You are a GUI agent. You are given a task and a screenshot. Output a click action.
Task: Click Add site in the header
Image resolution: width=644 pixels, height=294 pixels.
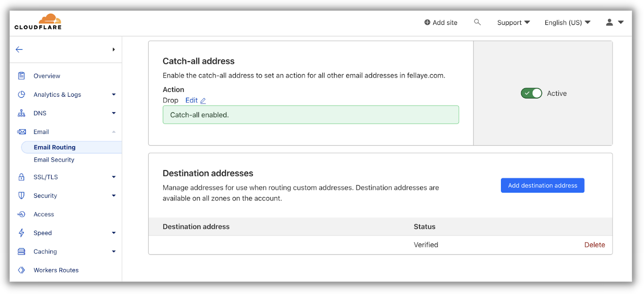441,23
